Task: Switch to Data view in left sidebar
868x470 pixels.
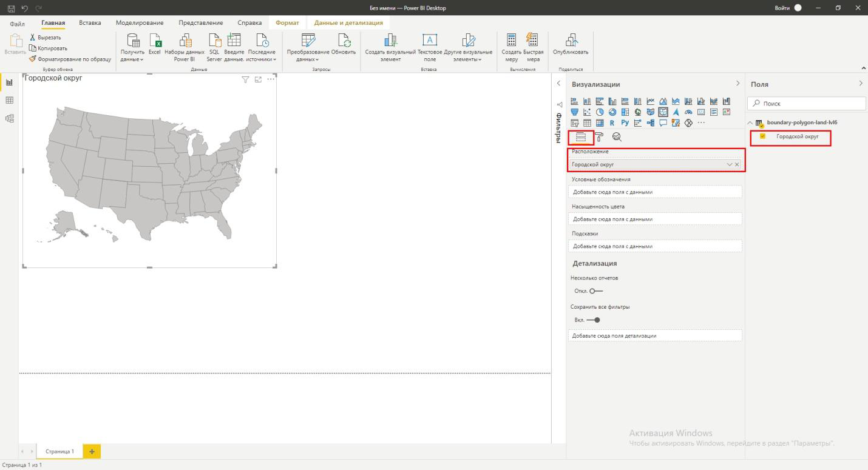Action: click(9, 100)
